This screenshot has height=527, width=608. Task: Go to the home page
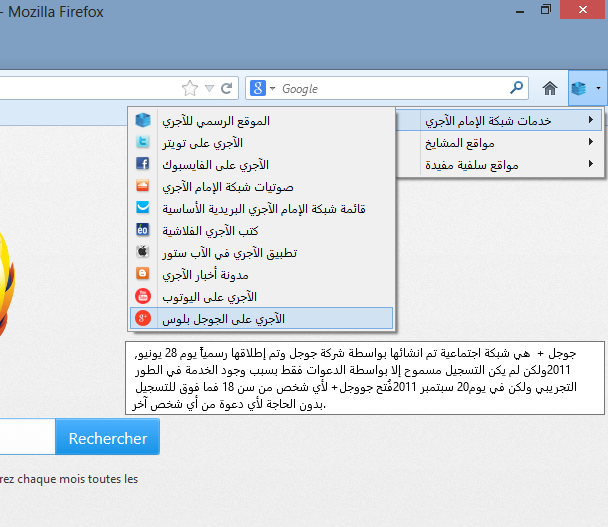coord(549,88)
